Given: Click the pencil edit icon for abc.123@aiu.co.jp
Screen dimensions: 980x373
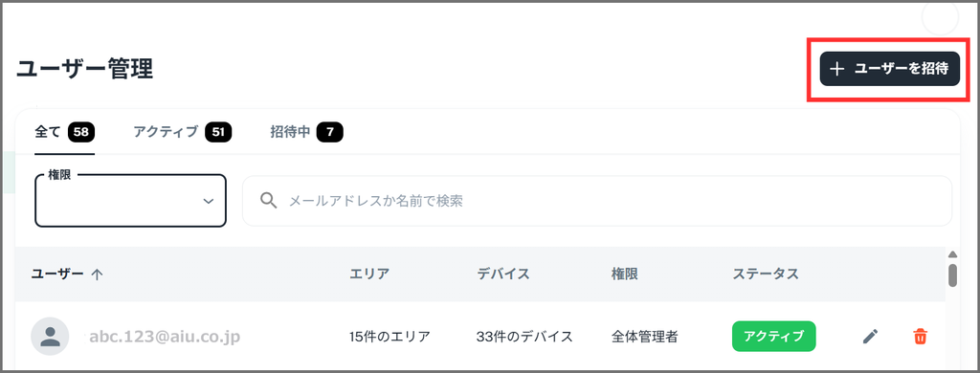Looking at the screenshot, I should coord(870,337).
